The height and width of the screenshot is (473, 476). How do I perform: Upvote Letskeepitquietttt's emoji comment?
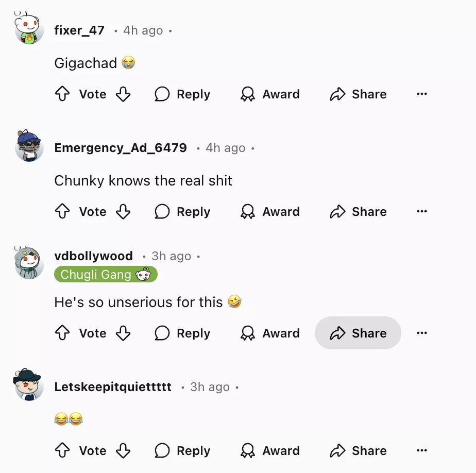click(x=62, y=450)
